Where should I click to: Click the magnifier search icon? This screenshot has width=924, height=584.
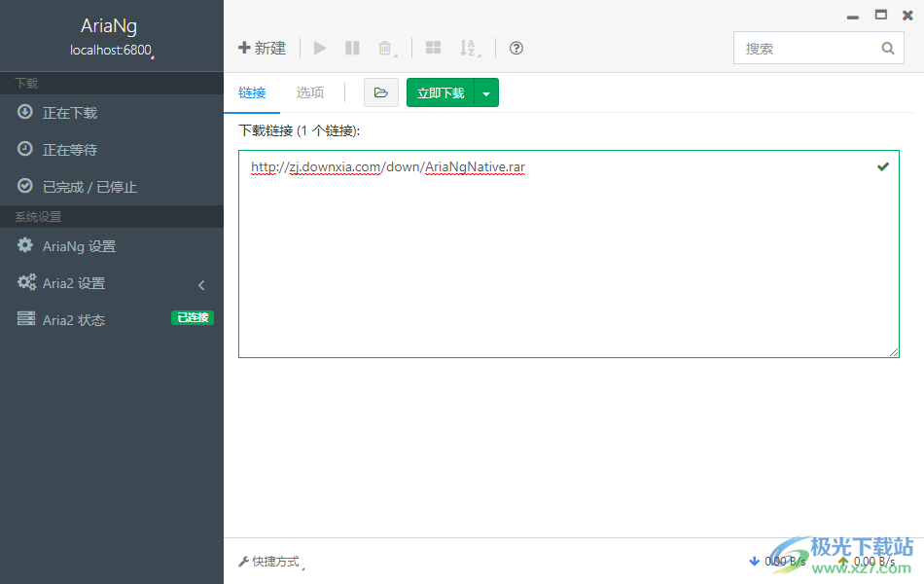888,49
